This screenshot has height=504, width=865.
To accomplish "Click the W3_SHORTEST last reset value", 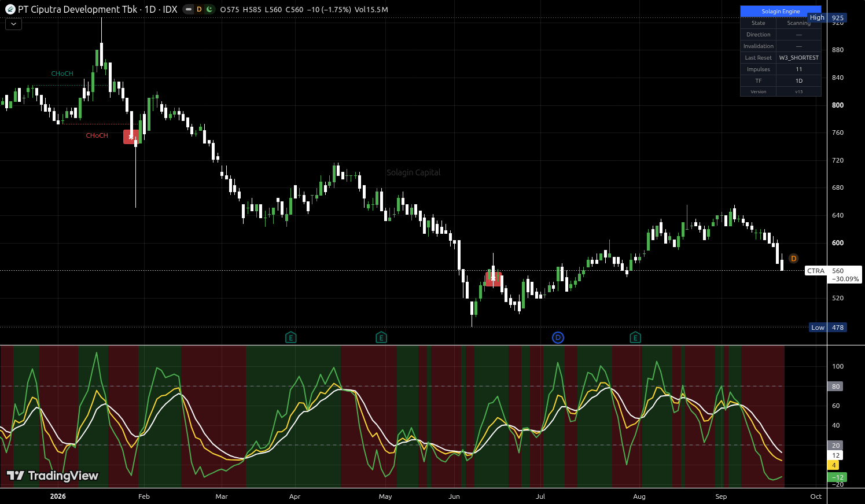I will [x=799, y=58].
